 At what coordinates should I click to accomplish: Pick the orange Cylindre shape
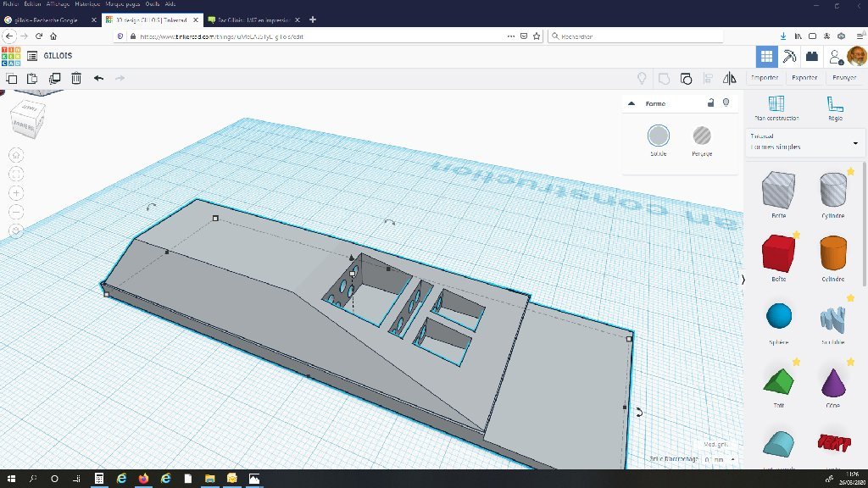[833, 253]
